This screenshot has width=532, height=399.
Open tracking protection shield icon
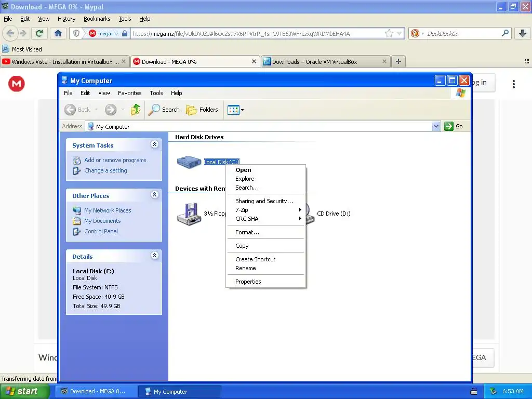point(76,33)
